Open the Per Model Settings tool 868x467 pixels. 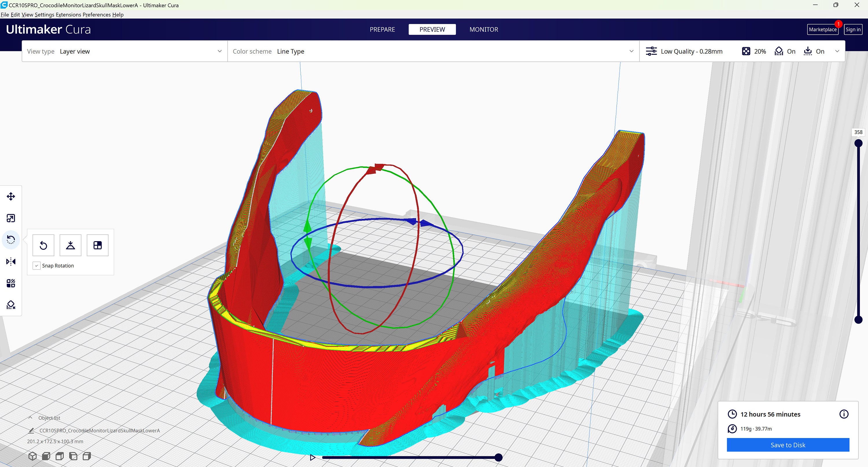click(11, 283)
